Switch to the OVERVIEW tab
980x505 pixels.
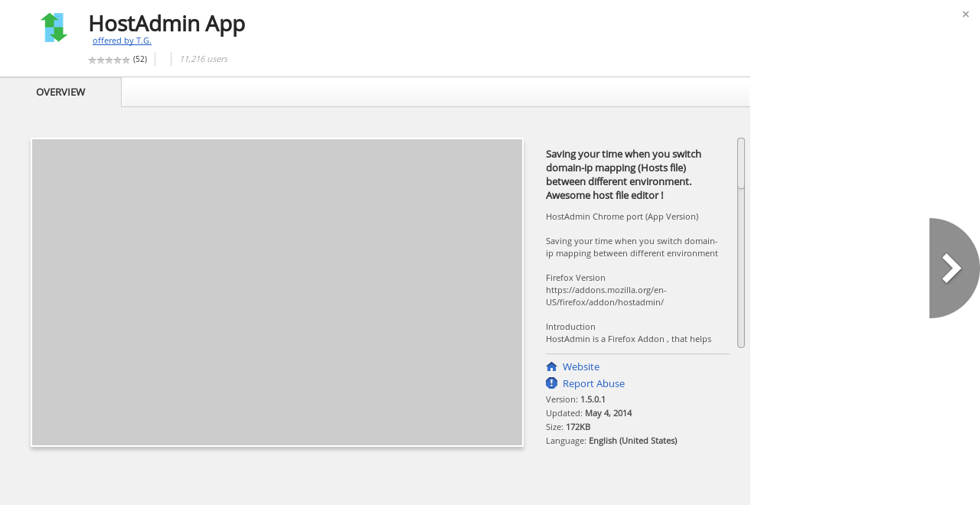pos(60,92)
